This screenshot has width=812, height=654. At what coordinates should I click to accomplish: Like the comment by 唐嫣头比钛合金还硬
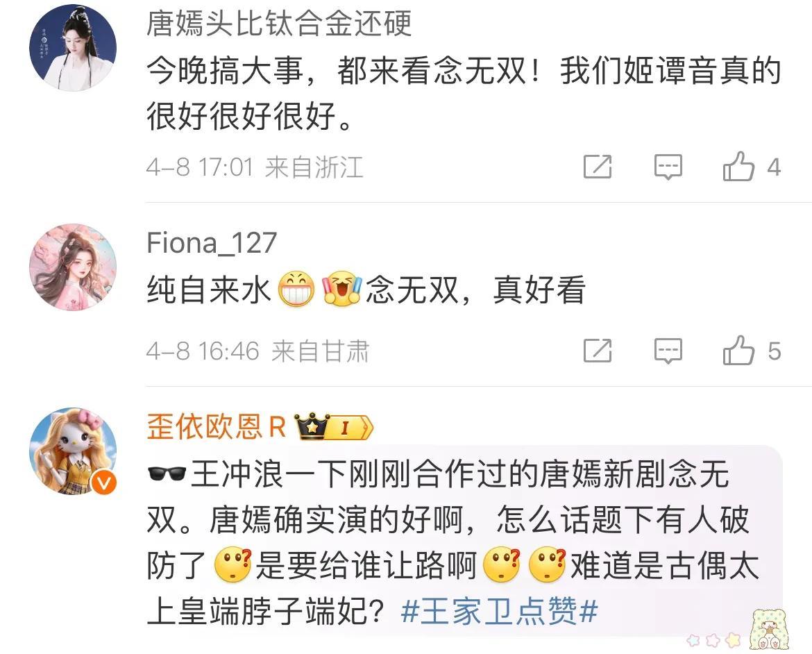pos(738,167)
